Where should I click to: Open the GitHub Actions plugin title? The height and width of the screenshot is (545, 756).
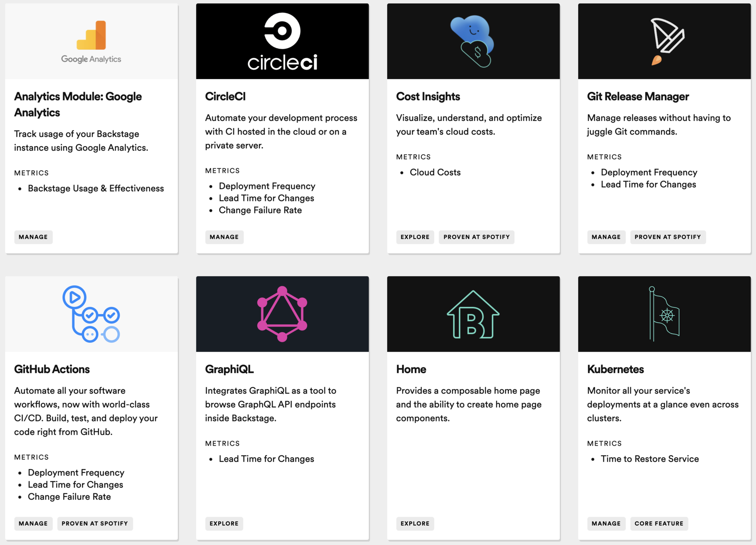[52, 369]
